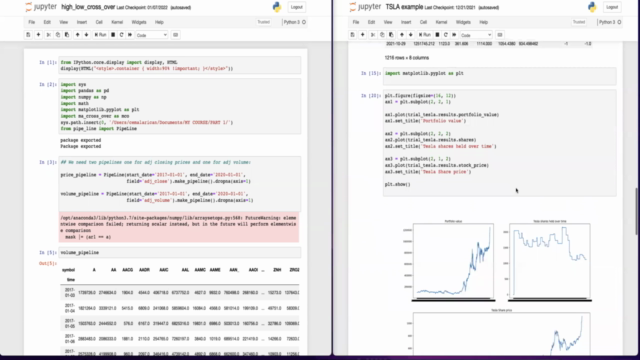The height and width of the screenshot is (360, 640).
Task: Restart kernel and run all in high_low_cross_over
Action: tap(130, 35)
